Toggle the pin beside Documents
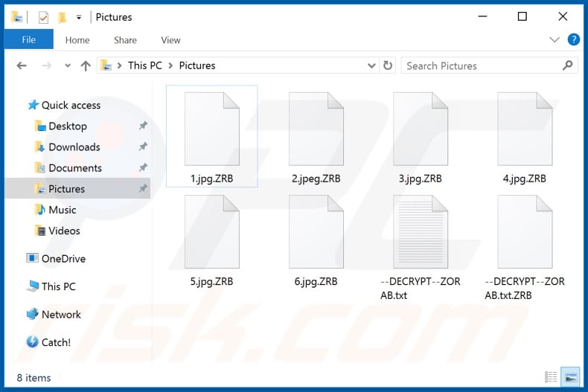The image size is (588, 392). pos(143,168)
